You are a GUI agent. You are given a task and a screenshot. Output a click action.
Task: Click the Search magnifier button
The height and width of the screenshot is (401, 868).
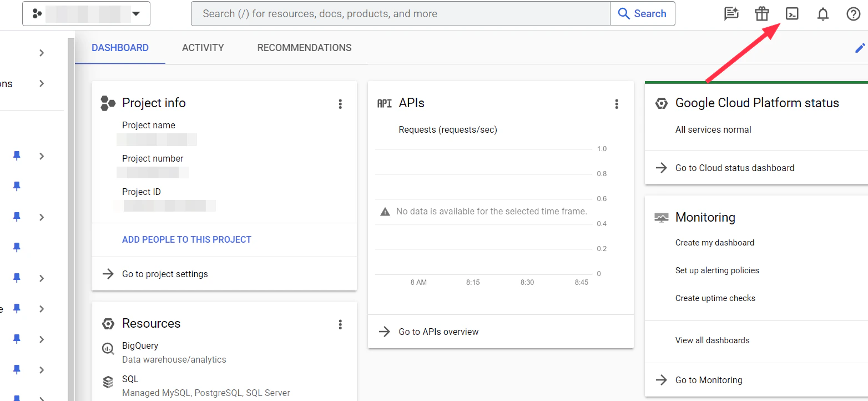point(643,13)
